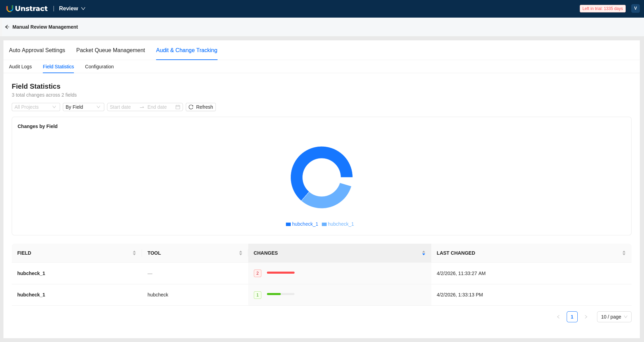Click the Unstract logo icon
Viewport: 644px width, 342px height.
10,9
